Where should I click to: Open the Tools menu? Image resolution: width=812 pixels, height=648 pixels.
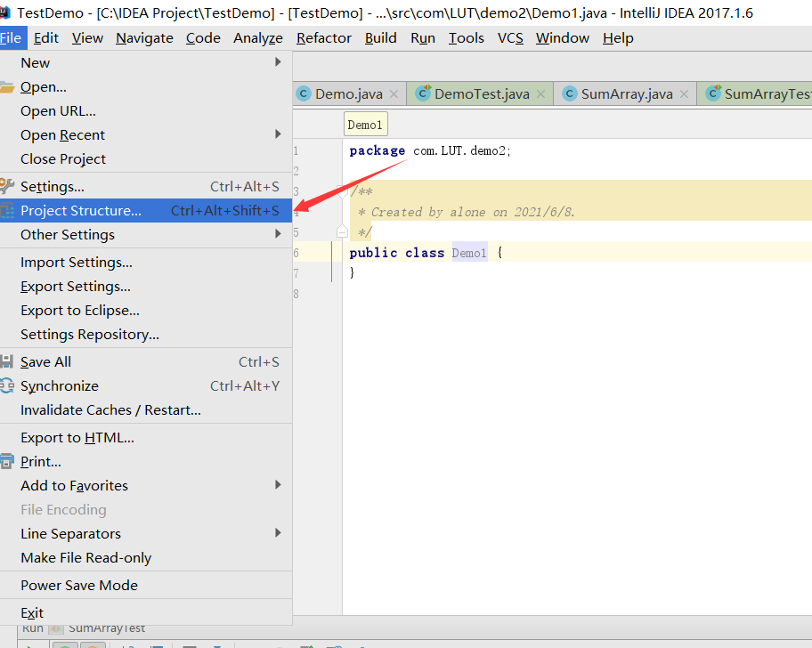pyautogui.click(x=466, y=38)
